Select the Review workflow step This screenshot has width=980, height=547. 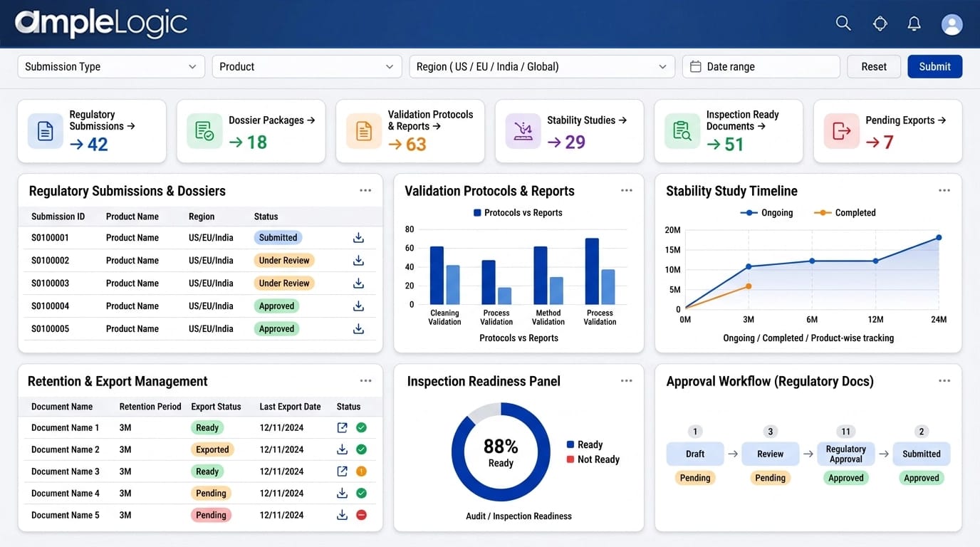pyautogui.click(x=770, y=454)
